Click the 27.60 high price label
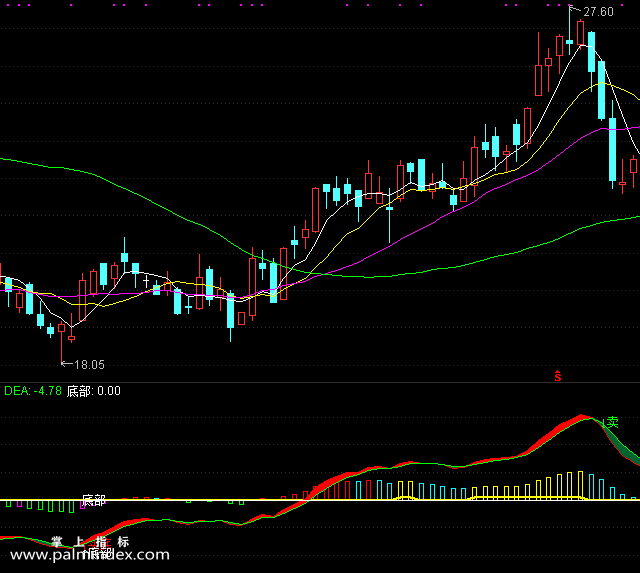 [598, 12]
